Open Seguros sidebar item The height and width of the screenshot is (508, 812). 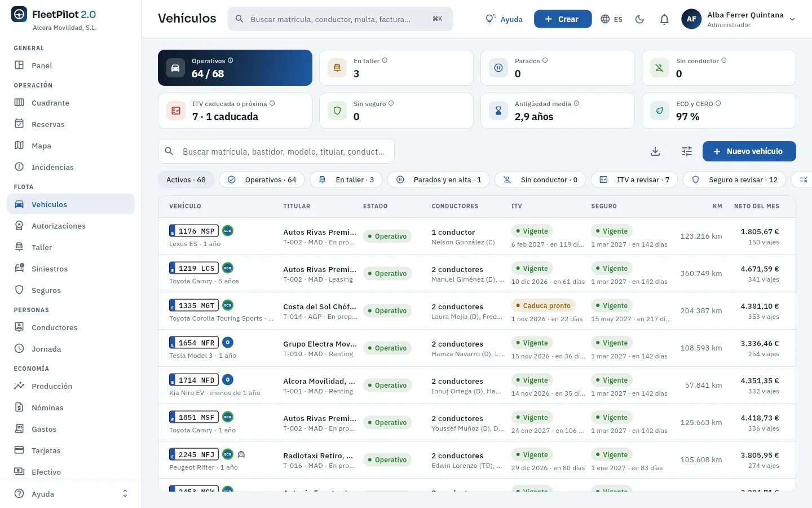(70, 290)
